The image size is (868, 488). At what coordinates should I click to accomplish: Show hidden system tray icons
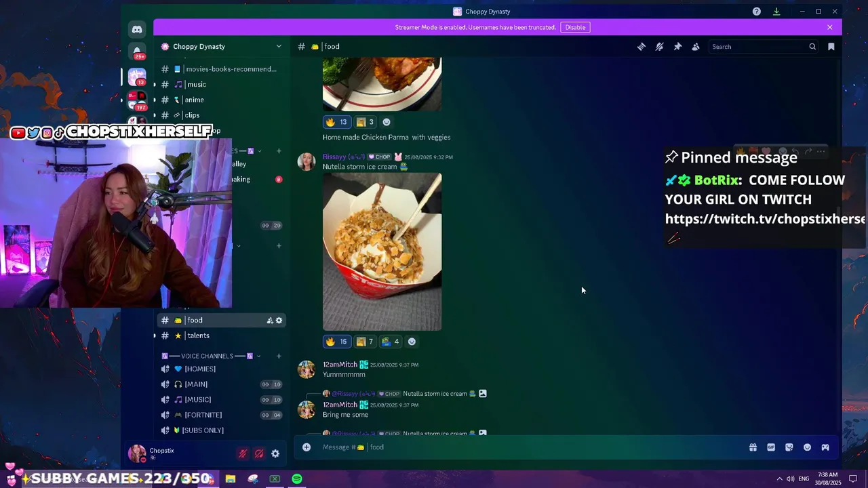click(x=779, y=479)
